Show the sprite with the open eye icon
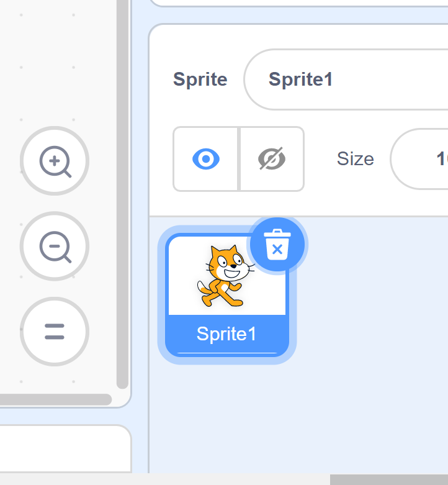Image resolution: width=448 pixels, height=485 pixels. pyautogui.click(x=206, y=159)
